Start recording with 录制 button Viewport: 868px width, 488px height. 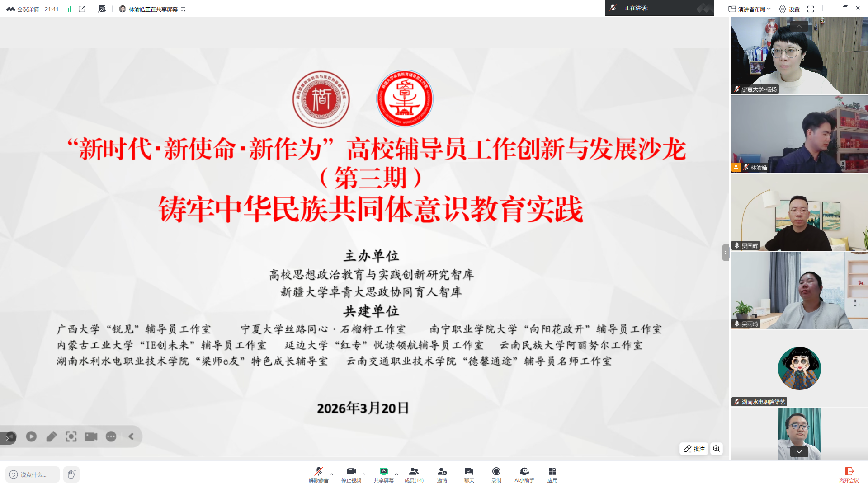pos(496,474)
